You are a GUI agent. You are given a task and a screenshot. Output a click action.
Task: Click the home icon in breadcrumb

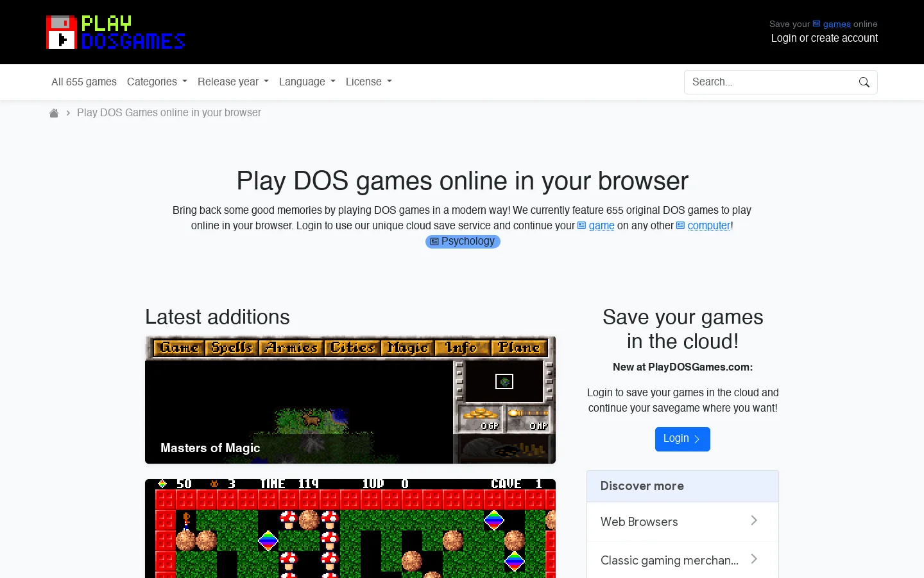click(54, 113)
